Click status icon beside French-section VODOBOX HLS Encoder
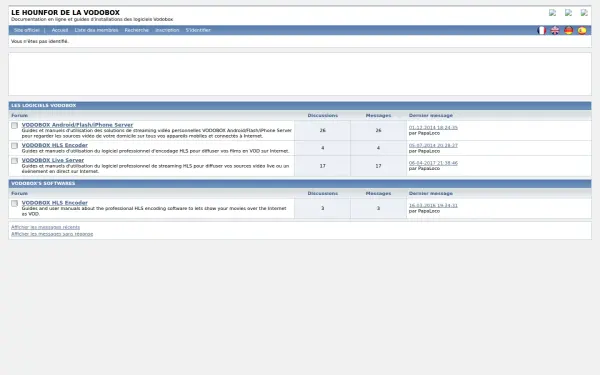Image resolution: width=600 pixels, height=375 pixels. (x=15, y=146)
